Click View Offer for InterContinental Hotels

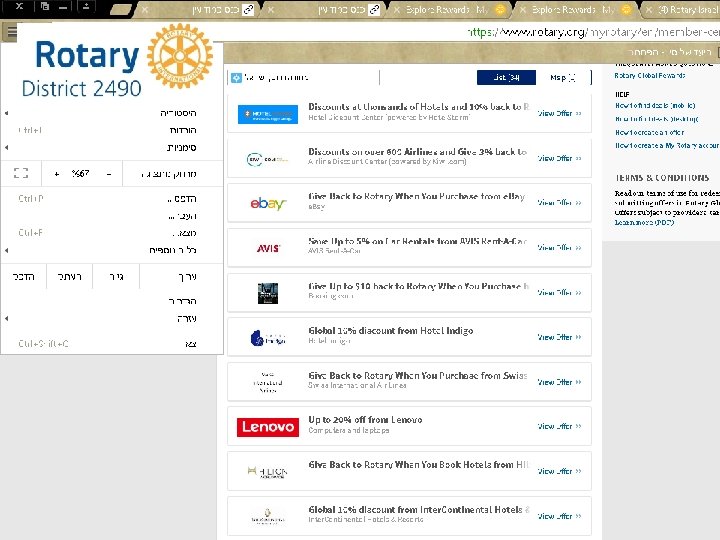(559, 516)
